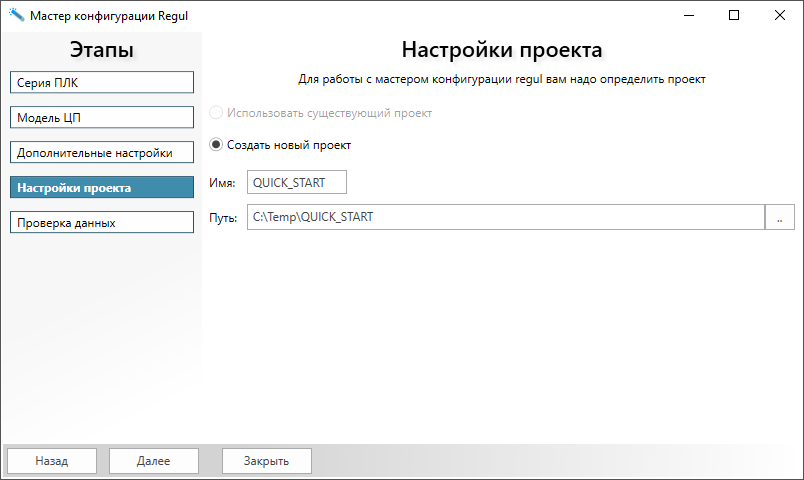Click the Regul wizard icon in title bar
This screenshot has width=804, height=480.
coord(16,16)
